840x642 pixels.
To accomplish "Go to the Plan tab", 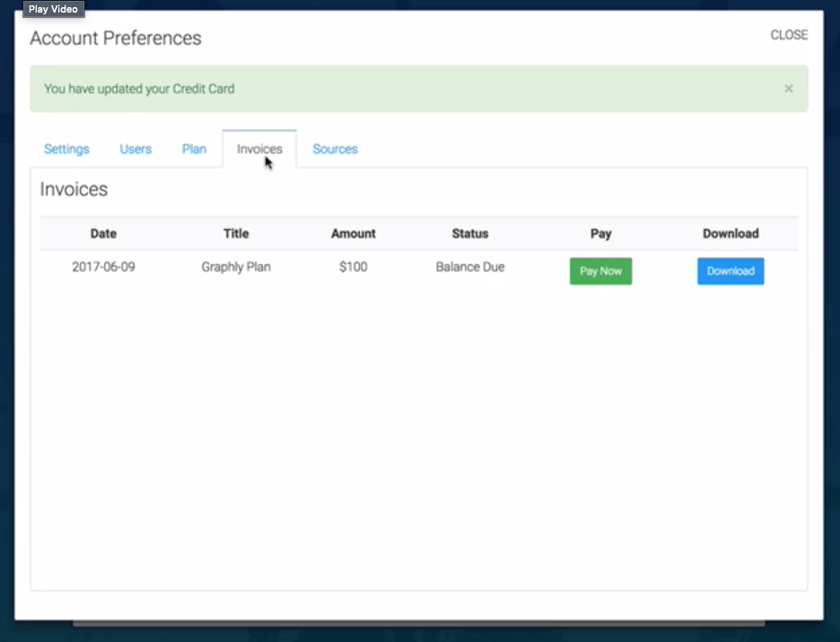I will tap(194, 149).
